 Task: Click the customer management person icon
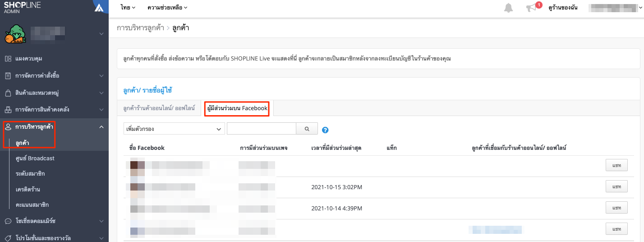(x=8, y=127)
